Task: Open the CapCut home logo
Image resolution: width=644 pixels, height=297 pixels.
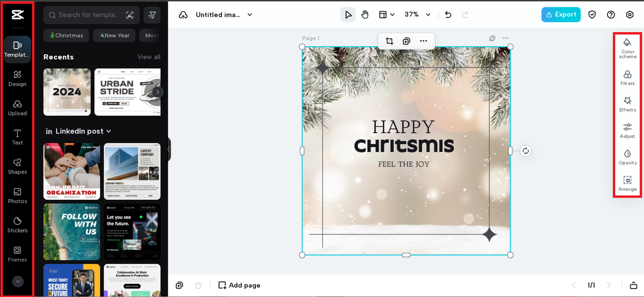Action: (18, 15)
